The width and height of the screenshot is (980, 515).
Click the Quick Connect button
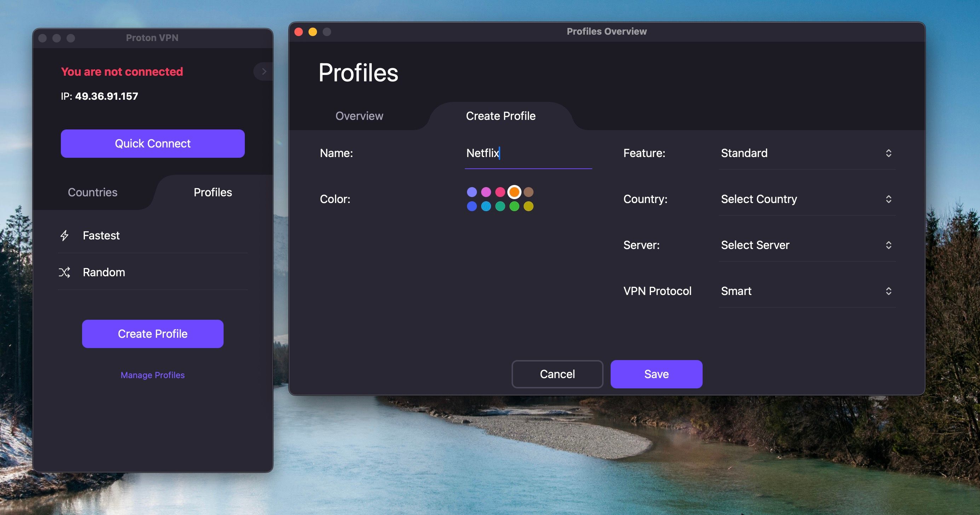coord(152,144)
